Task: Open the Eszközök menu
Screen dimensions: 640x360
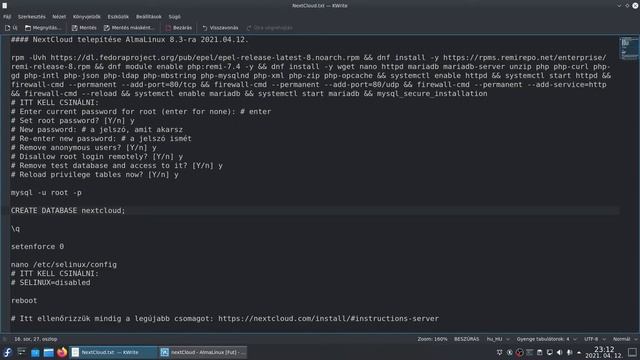Action: pos(118,17)
